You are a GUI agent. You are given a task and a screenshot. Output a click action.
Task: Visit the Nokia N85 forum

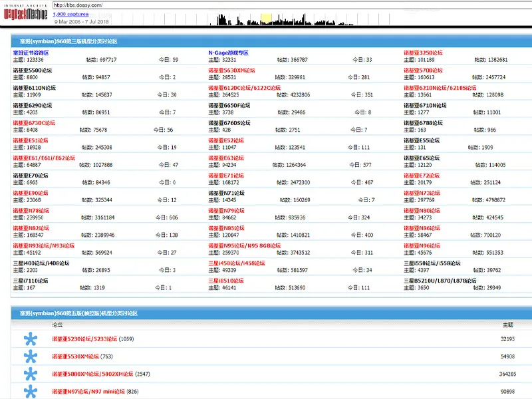[226, 228]
